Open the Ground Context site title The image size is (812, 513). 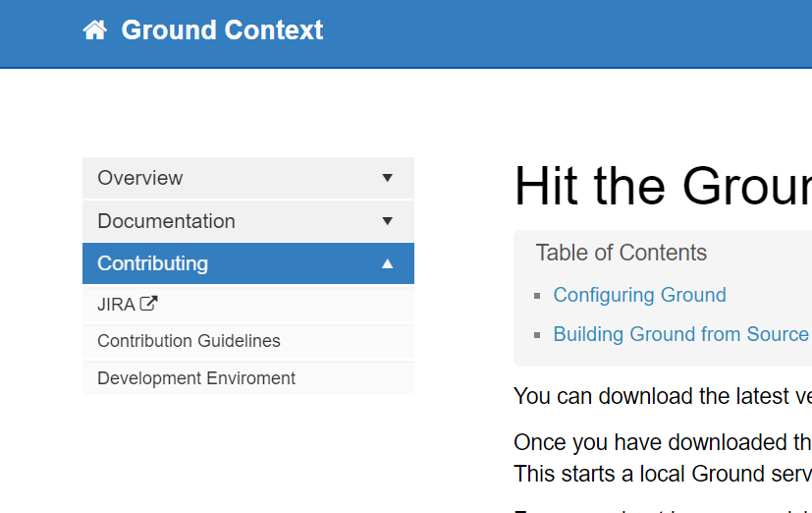pyautogui.click(x=222, y=30)
